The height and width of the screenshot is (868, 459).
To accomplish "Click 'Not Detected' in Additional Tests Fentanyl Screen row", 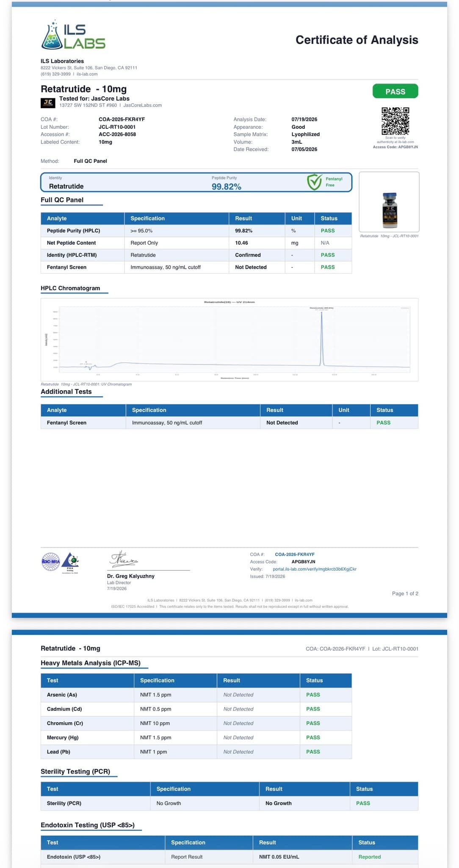I will point(282,423).
